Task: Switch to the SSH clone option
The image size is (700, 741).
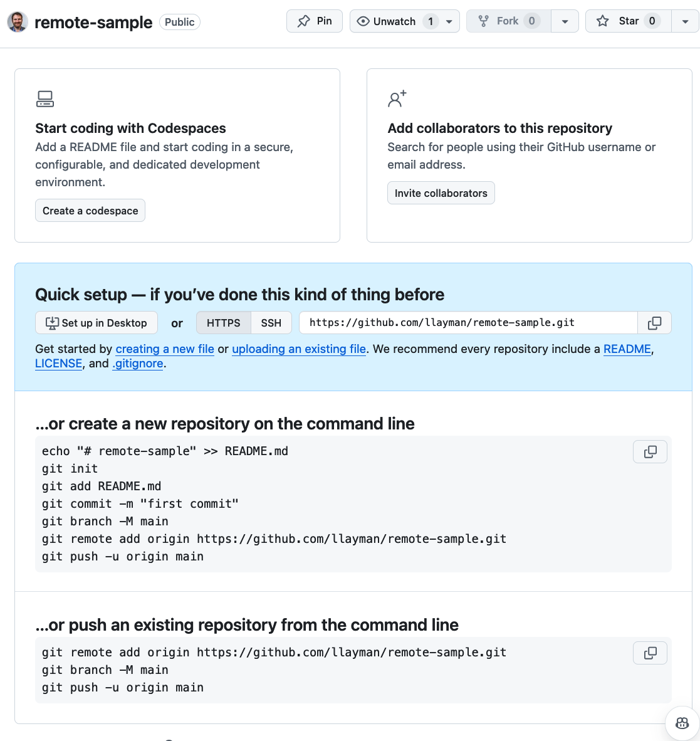Action: pos(271,322)
